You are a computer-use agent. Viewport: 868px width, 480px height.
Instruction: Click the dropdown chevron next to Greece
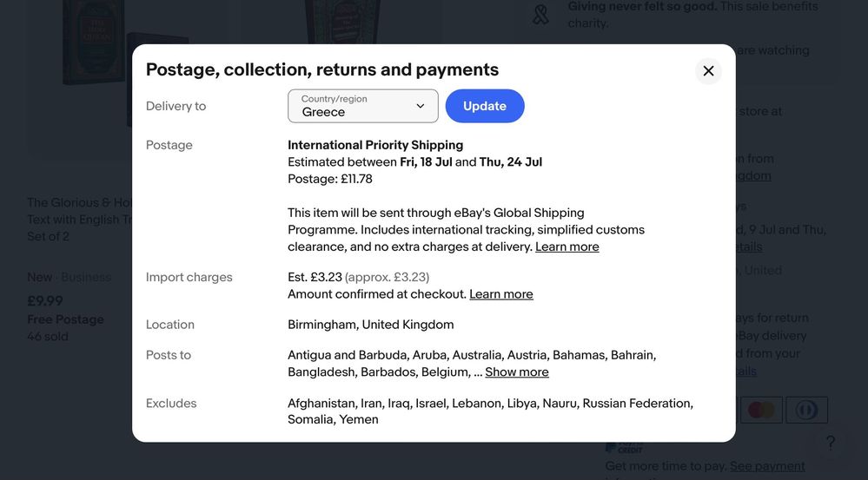coord(421,106)
